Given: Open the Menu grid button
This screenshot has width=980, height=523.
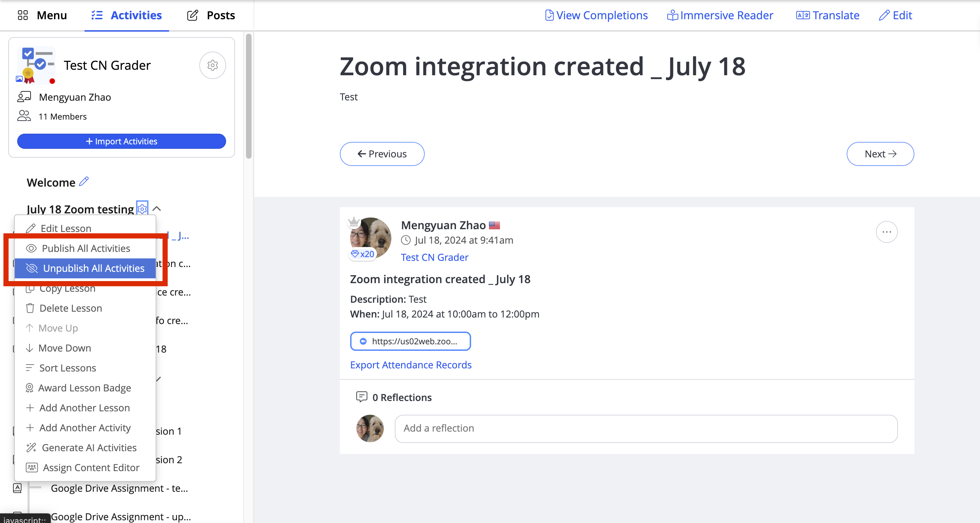Looking at the screenshot, I should point(42,15).
